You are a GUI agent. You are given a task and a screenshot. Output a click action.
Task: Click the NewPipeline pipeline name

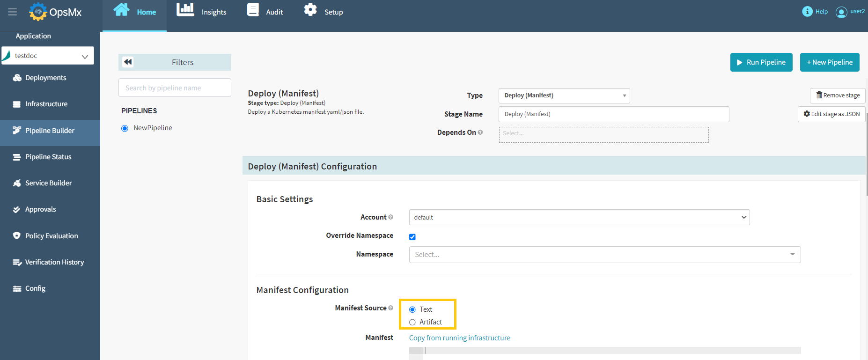click(x=153, y=128)
